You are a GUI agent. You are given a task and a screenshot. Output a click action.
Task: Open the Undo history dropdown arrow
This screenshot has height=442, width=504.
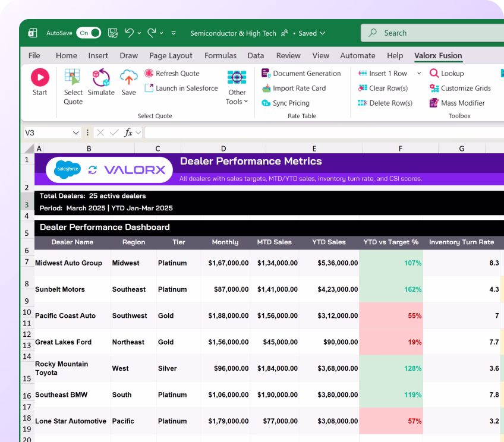click(139, 33)
